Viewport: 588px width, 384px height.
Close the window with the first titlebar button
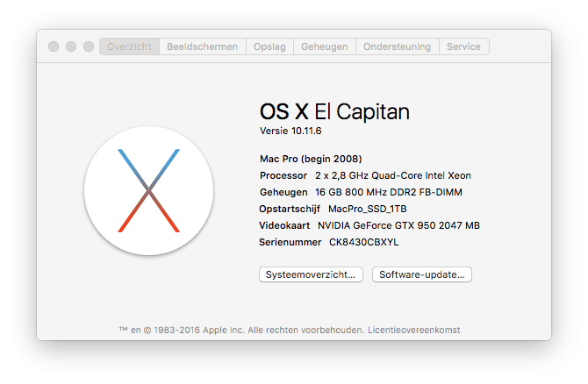point(54,46)
